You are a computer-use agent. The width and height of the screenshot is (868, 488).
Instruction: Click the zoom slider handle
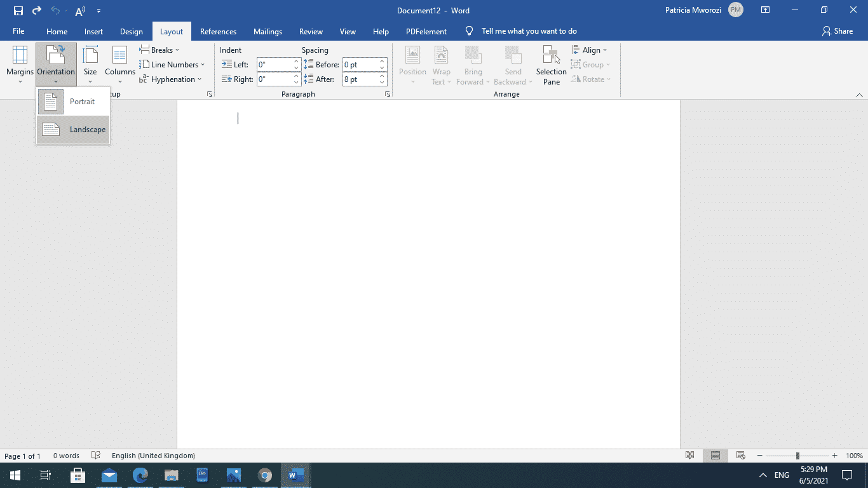point(797,456)
